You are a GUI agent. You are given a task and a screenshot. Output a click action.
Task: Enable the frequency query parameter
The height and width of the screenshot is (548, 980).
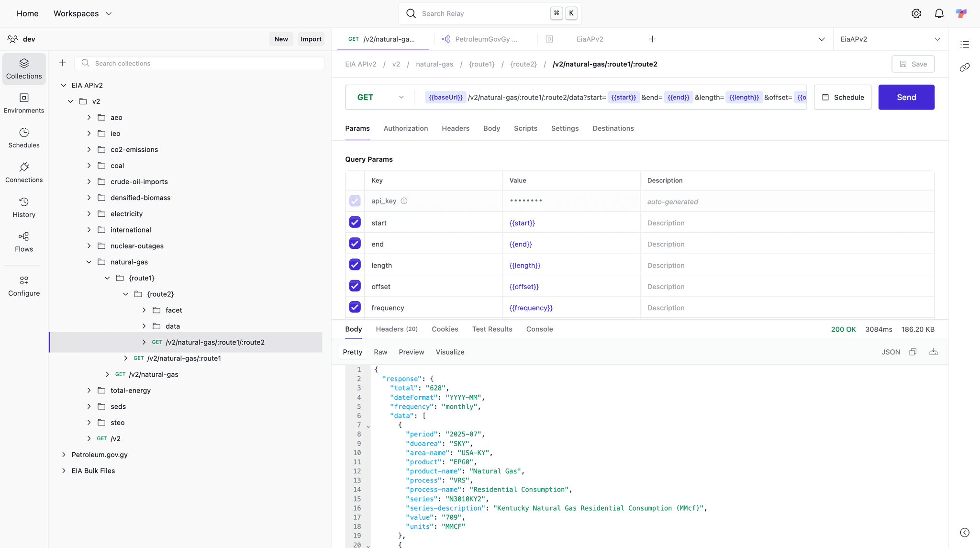coord(355,307)
